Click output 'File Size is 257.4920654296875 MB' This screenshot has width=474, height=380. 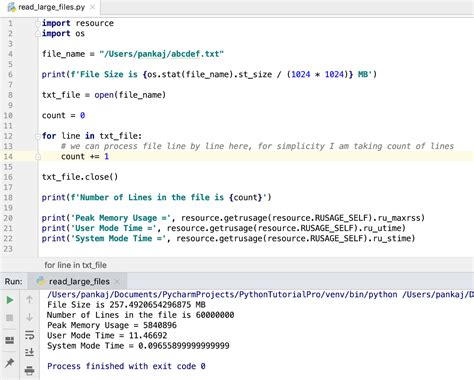pyautogui.click(x=126, y=305)
